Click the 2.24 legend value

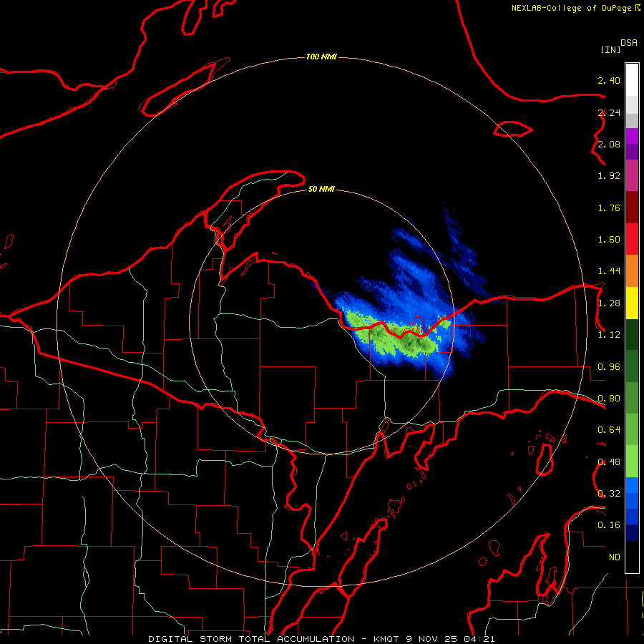coord(609,112)
